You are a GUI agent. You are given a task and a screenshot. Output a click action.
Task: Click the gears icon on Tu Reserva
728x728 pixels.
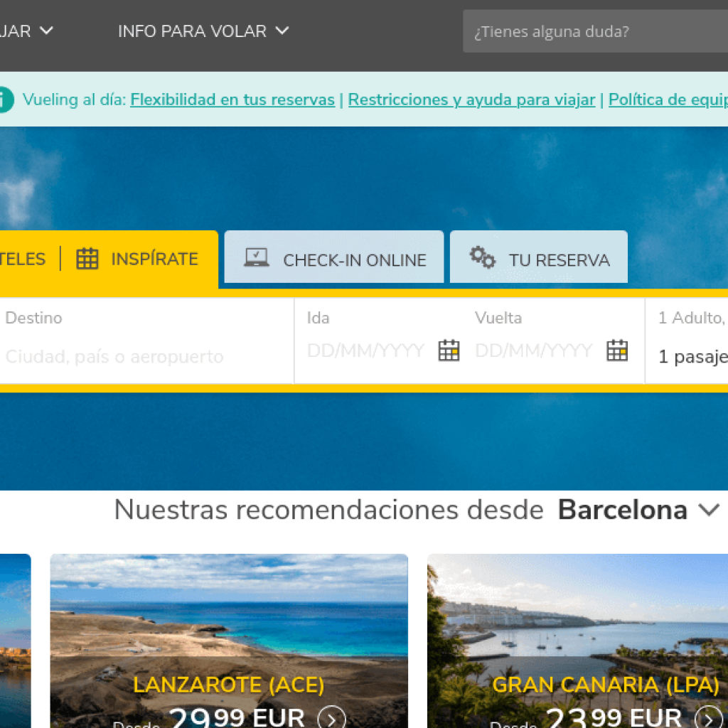click(482, 257)
